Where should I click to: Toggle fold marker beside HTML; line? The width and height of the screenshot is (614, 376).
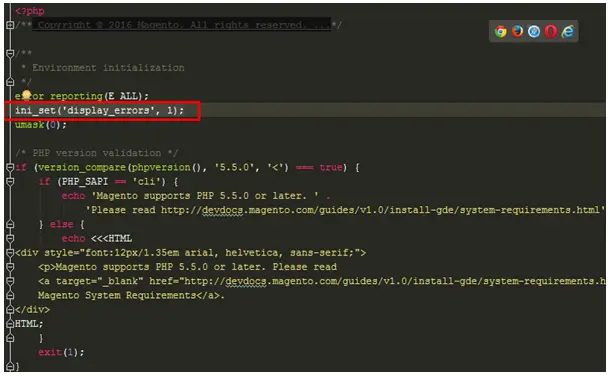pyautogui.click(x=10, y=324)
